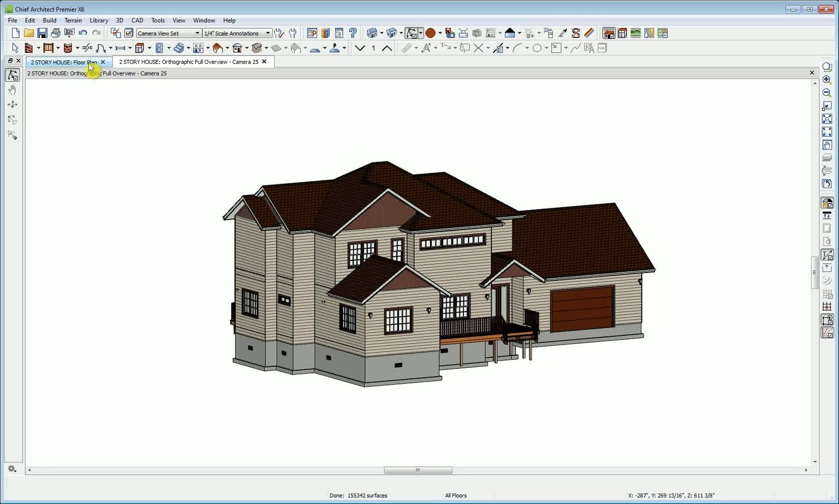The height and width of the screenshot is (504, 839).
Task: Open the Library Browser
Action: (325, 33)
